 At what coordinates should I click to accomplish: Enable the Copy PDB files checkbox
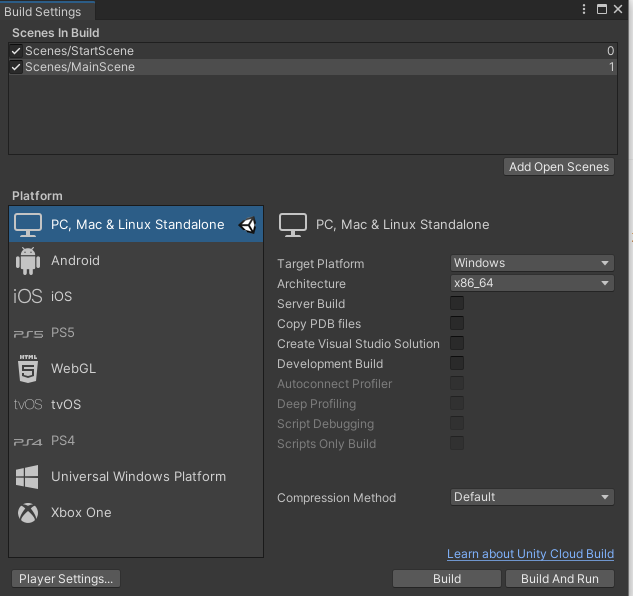pos(457,323)
